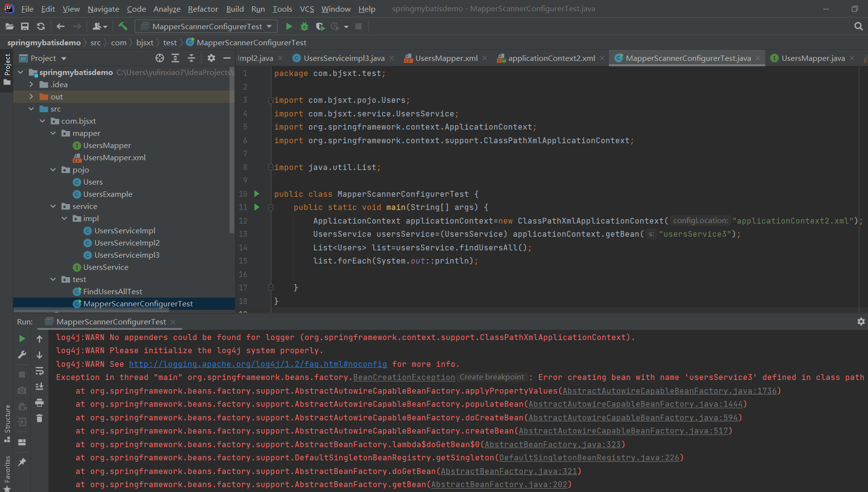Locate opened file with crosshair icon
This screenshot has width=868, height=492.
(160, 58)
